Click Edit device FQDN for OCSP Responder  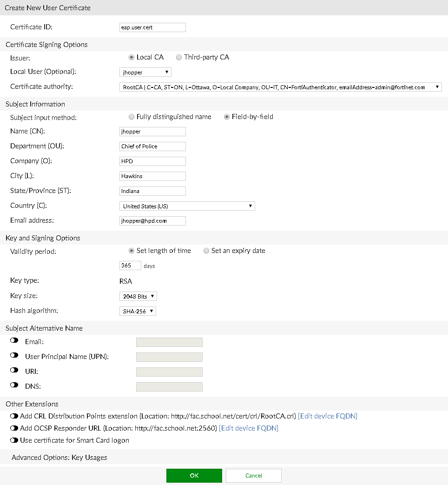point(249,428)
